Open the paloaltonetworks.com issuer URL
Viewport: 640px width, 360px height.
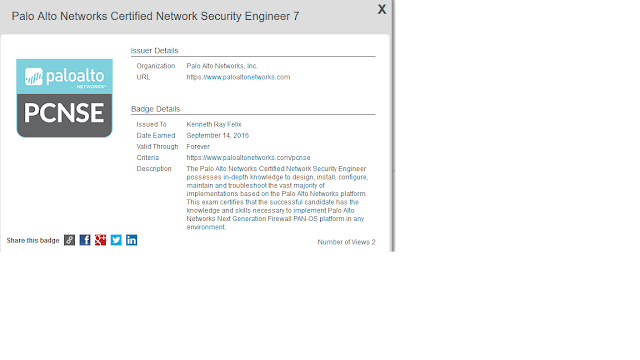coord(238,77)
